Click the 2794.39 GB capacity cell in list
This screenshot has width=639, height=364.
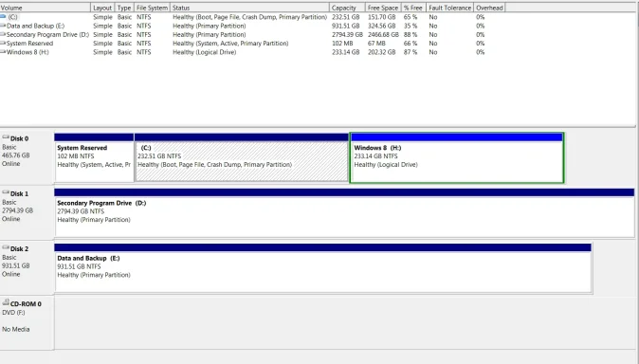tap(347, 35)
